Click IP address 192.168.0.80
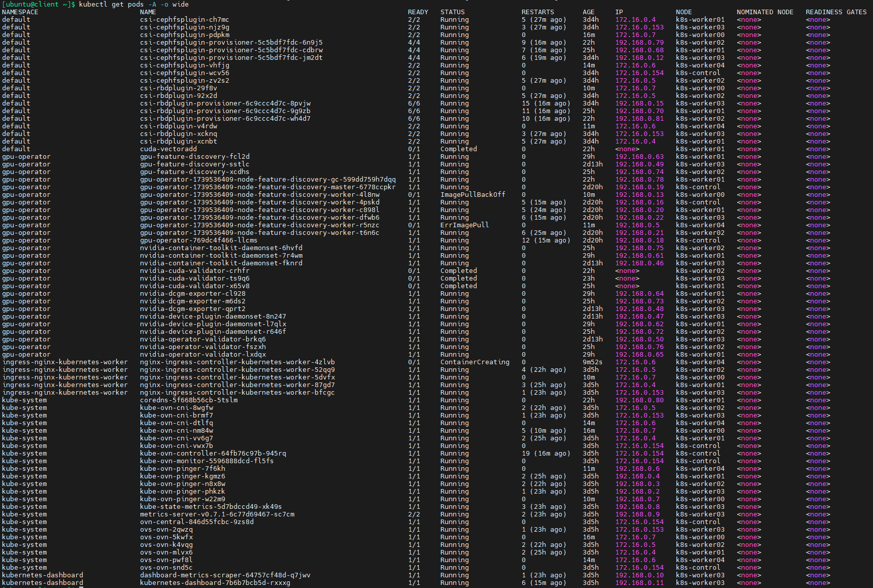This screenshot has height=588, width=873. point(639,400)
